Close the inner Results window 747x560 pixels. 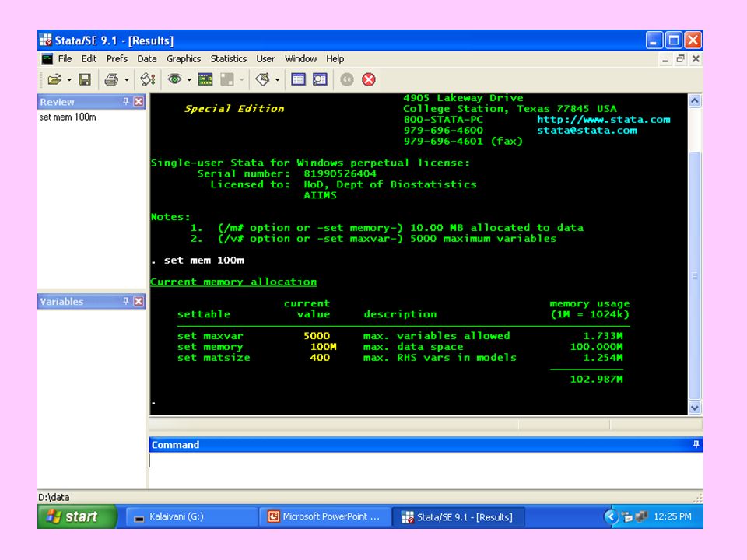pos(696,59)
